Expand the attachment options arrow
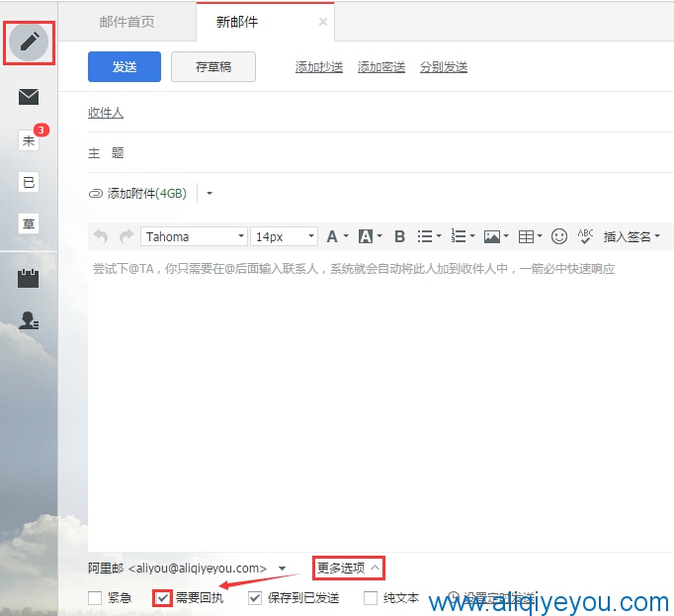Screen dimensions: 674x616 pyautogui.click(x=210, y=193)
